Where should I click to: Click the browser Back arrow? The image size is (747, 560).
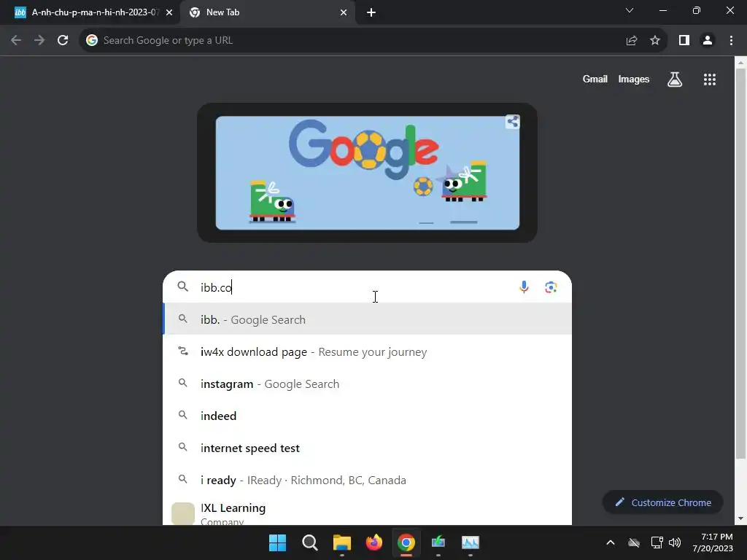coord(16,41)
